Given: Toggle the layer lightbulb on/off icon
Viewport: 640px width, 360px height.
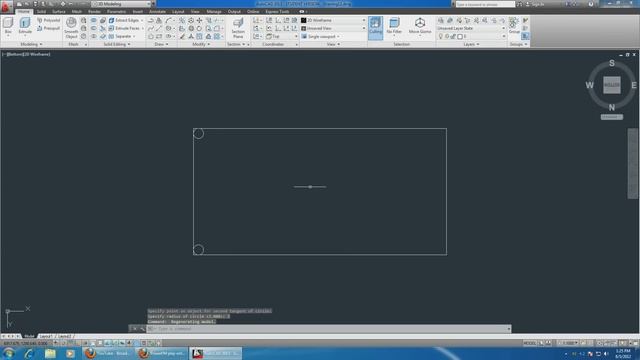Looking at the screenshot, I should tap(440, 36).
